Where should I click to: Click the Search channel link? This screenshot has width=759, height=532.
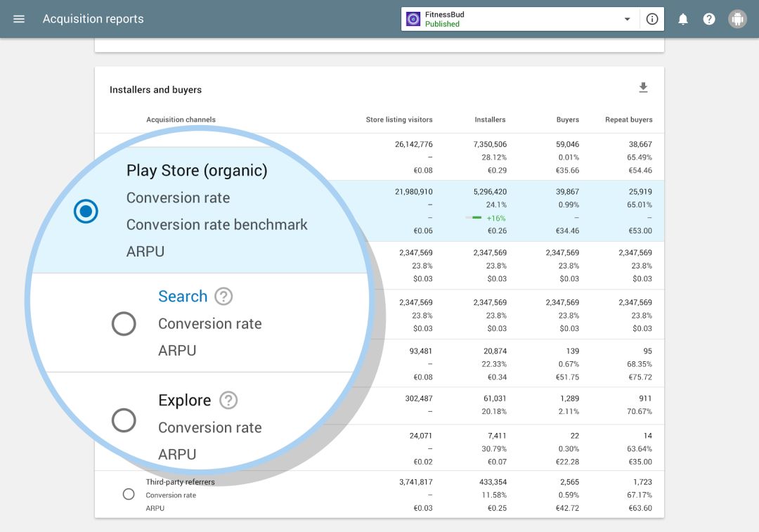183,297
